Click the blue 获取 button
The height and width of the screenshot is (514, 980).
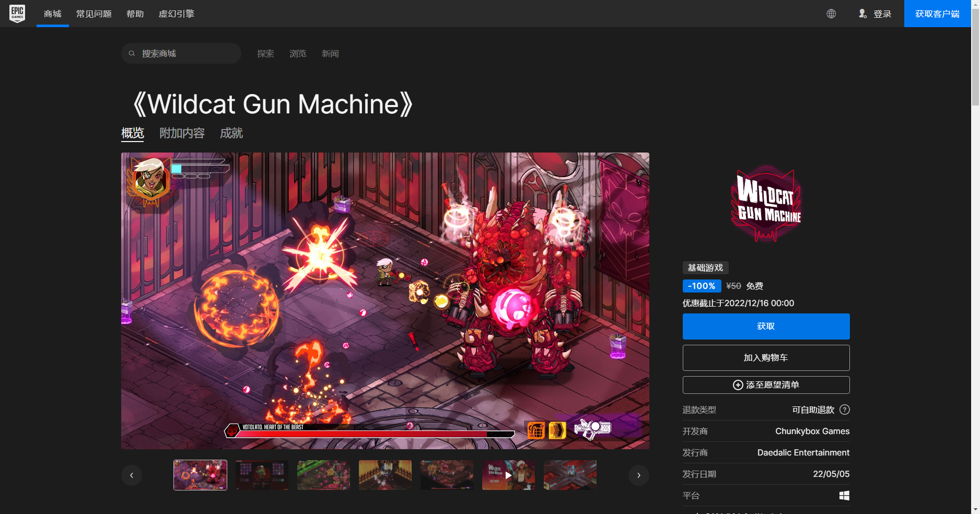coord(766,326)
